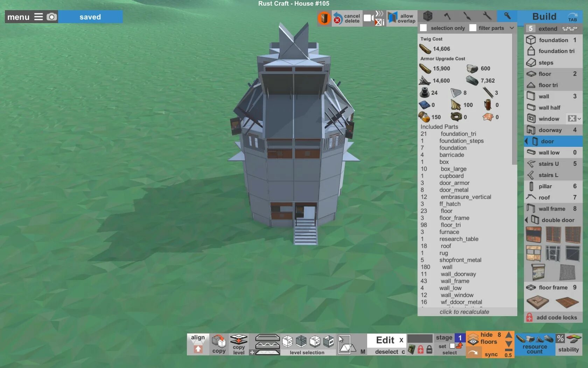This screenshot has width=588, height=368.
Task: Choose the floor building part
Action: point(553,74)
